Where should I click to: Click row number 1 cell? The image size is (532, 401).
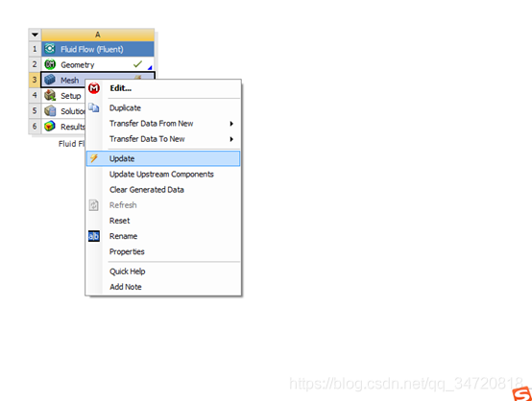(35, 49)
